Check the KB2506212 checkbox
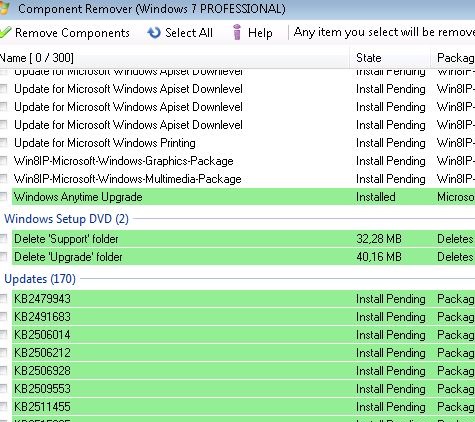475x422 pixels. click(x=3, y=353)
